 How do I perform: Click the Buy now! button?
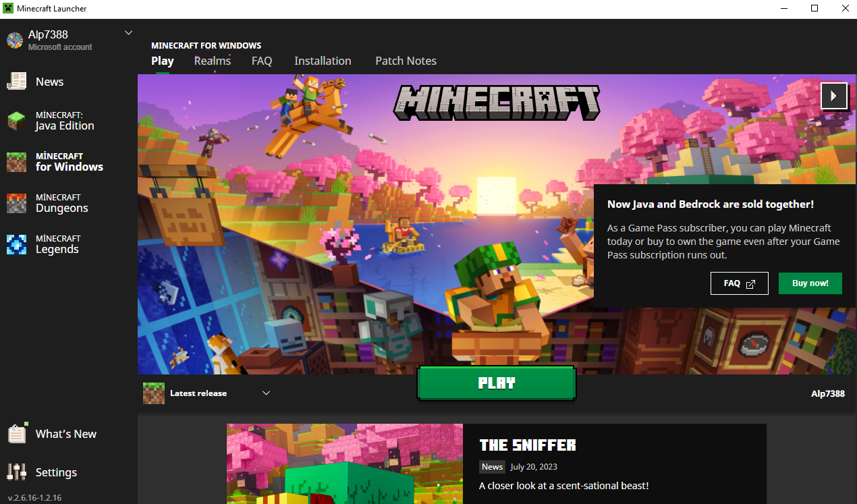(810, 283)
